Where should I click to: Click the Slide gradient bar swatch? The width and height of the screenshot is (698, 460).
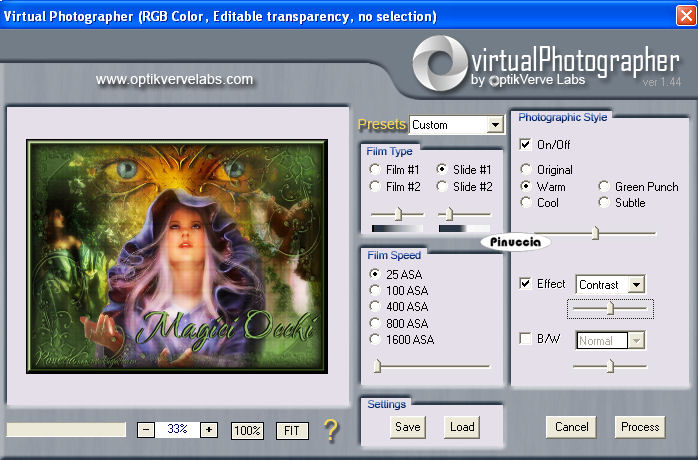pyautogui.click(x=464, y=228)
